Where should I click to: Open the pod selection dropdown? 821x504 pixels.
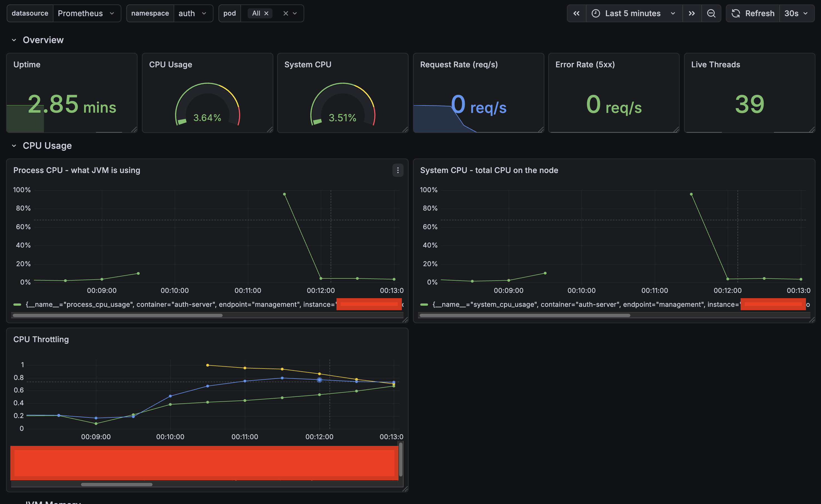click(x=295, y=13)
